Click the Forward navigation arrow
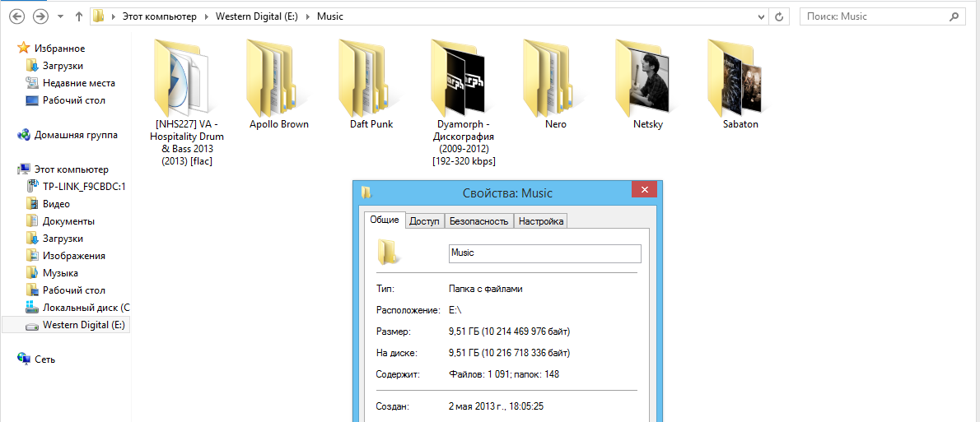 point(40,16)
